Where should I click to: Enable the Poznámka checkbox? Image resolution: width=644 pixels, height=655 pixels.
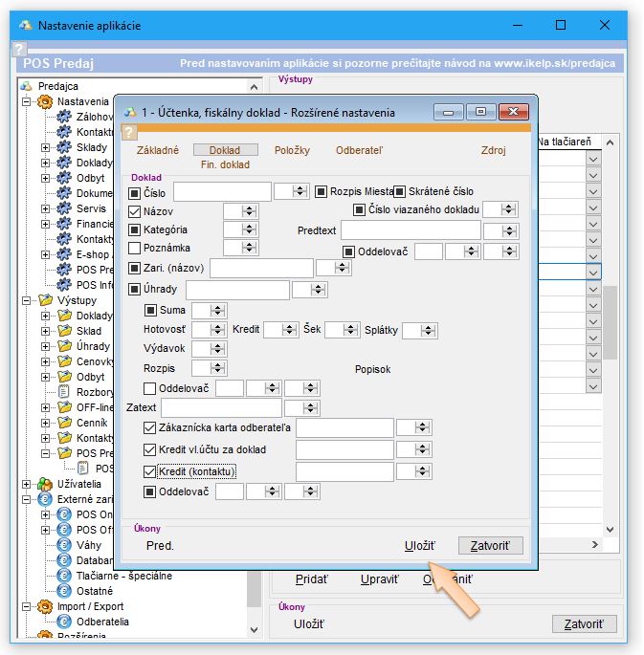[135, 248]
